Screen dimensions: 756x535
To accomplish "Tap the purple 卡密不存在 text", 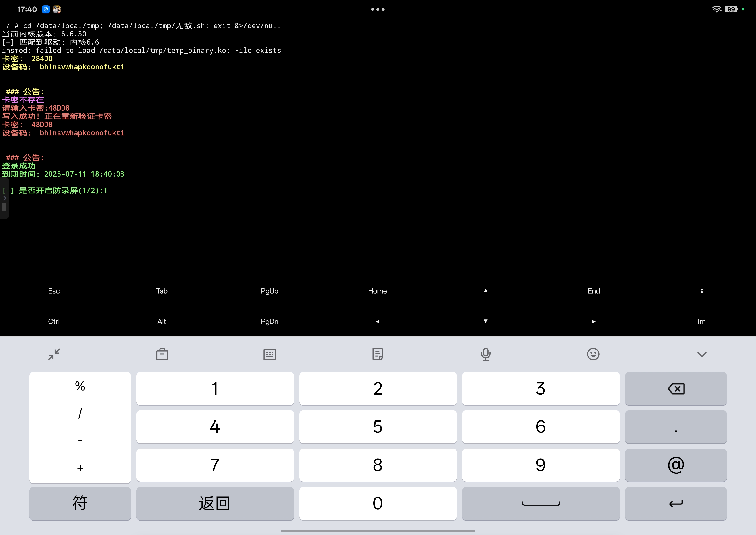I will (x=23, y=100).
